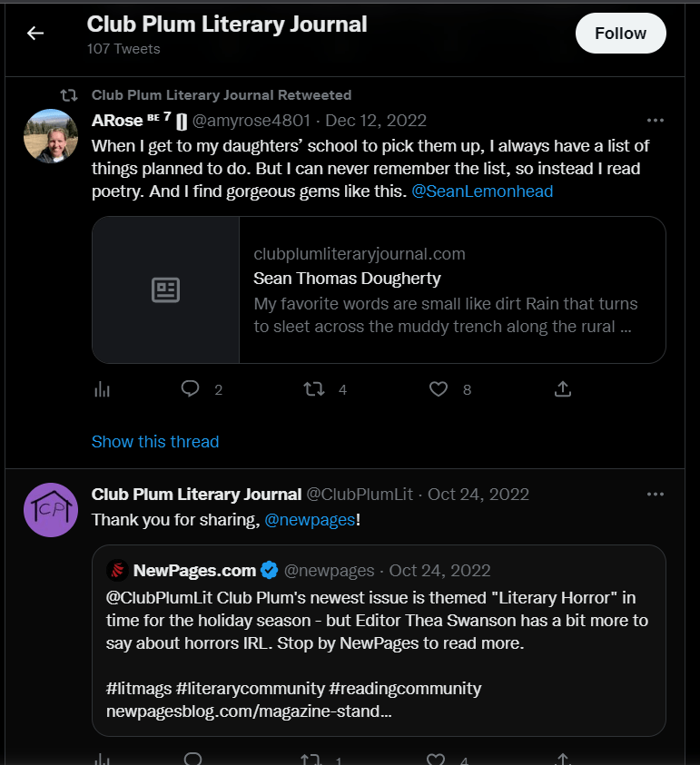Click ARose's profile picture
Viewport: 700px width, 765px height.
coord(51,135)
